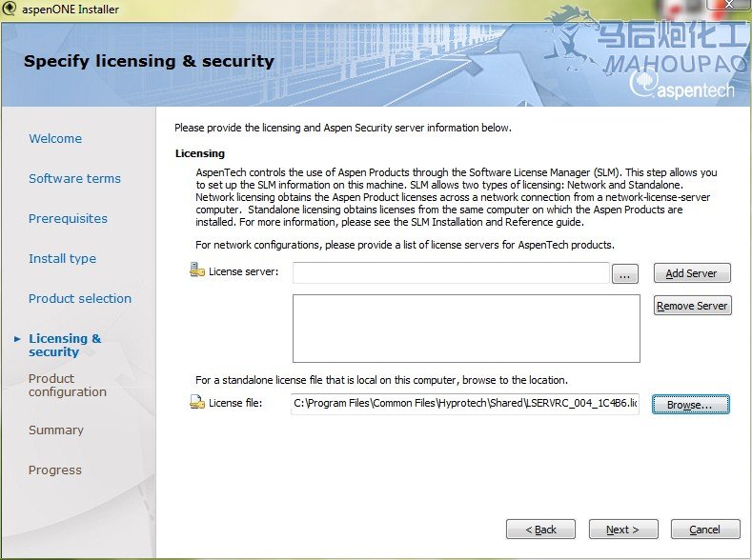Proceed with the Next button

pyautogui.click(x=622, y=530)
